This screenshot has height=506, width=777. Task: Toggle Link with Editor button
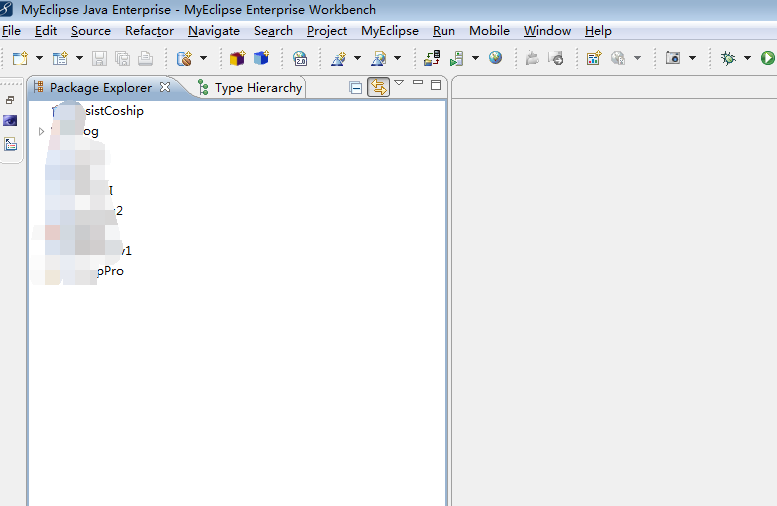tap(379, 87)
